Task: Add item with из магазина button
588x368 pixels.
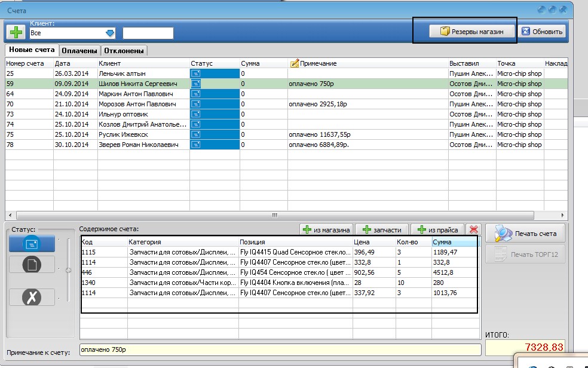Action: coord(326,230)
